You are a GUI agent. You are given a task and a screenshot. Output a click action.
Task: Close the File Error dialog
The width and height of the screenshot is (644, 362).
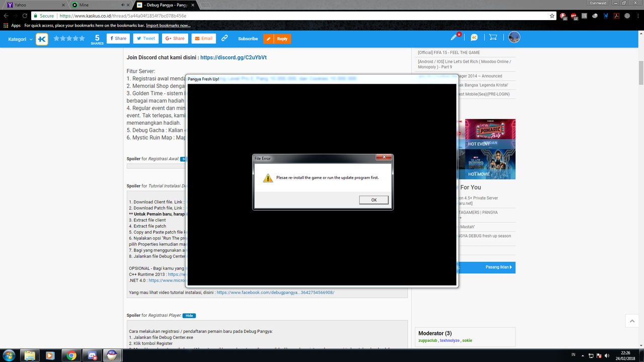(x=384, y=158)
